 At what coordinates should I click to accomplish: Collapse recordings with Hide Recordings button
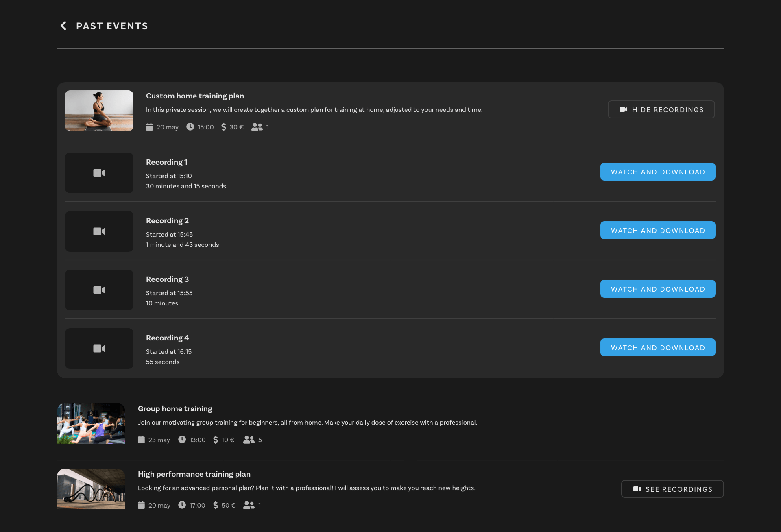click(x=661, y=109)
